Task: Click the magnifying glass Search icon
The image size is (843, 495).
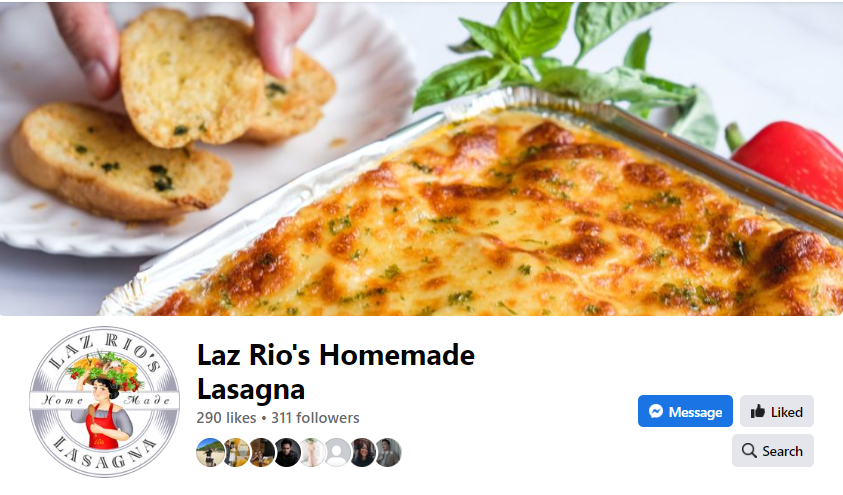Action: click(x=749, y=450)
